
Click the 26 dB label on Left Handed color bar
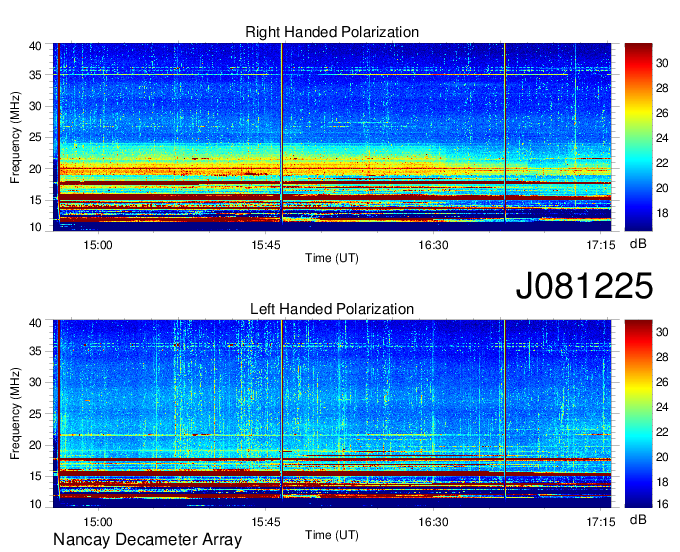(662, 382)
